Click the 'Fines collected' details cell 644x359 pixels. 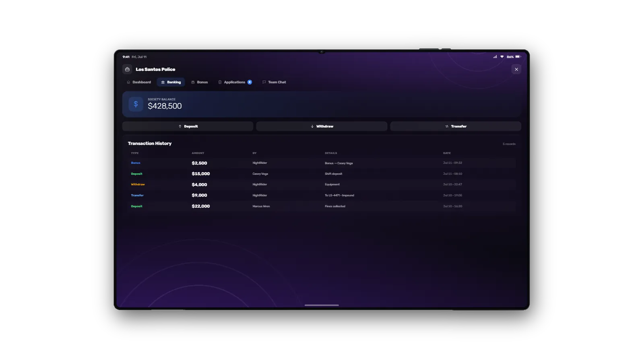point(335,206)
